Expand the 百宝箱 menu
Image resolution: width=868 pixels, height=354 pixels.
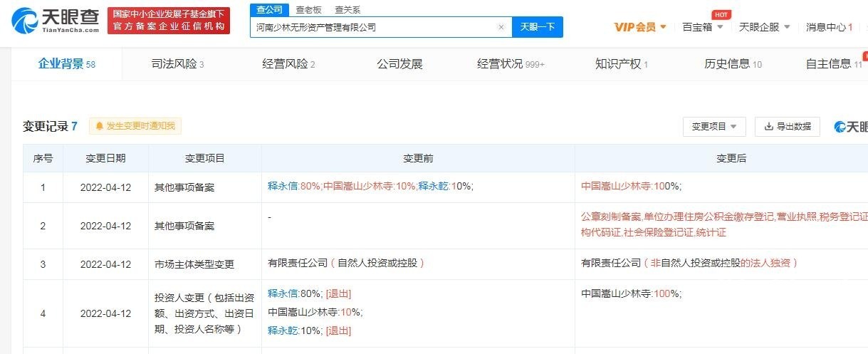[703, 27]
